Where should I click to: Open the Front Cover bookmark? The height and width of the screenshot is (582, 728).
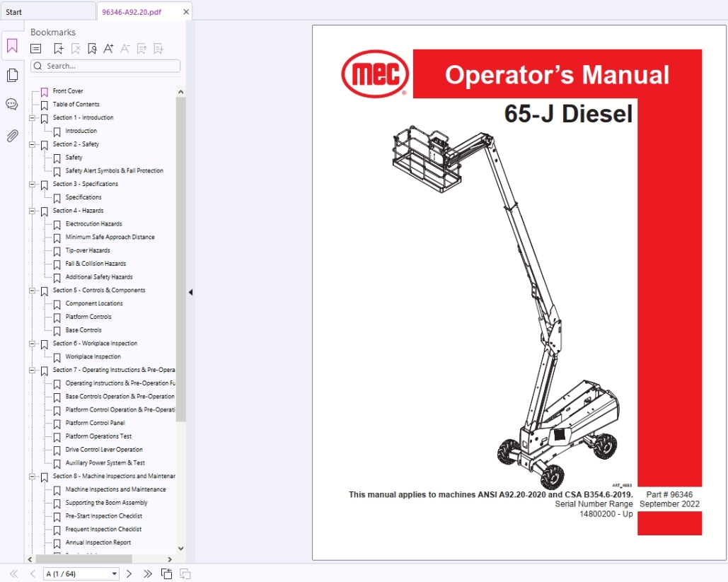(x=68, y=91)
